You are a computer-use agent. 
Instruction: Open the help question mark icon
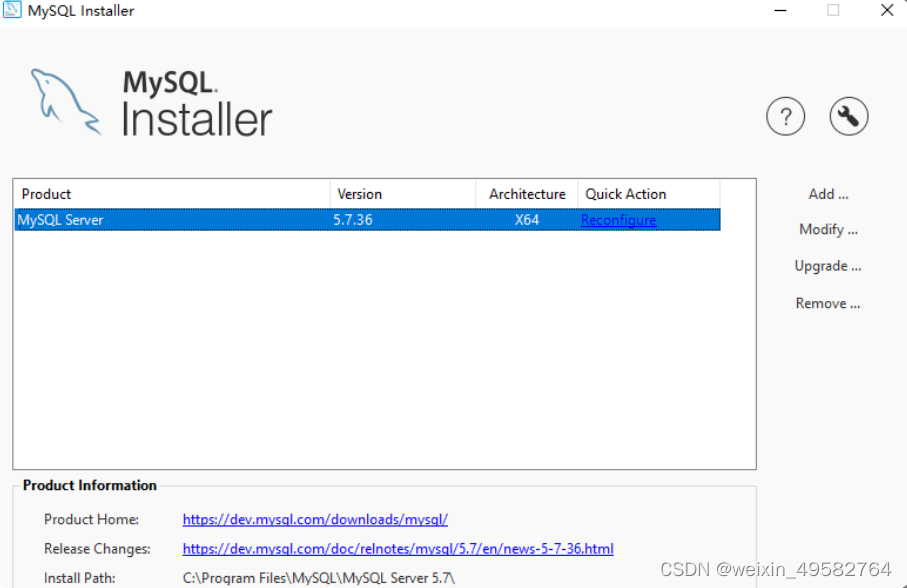pyautogui.click(x=785, y=116)
